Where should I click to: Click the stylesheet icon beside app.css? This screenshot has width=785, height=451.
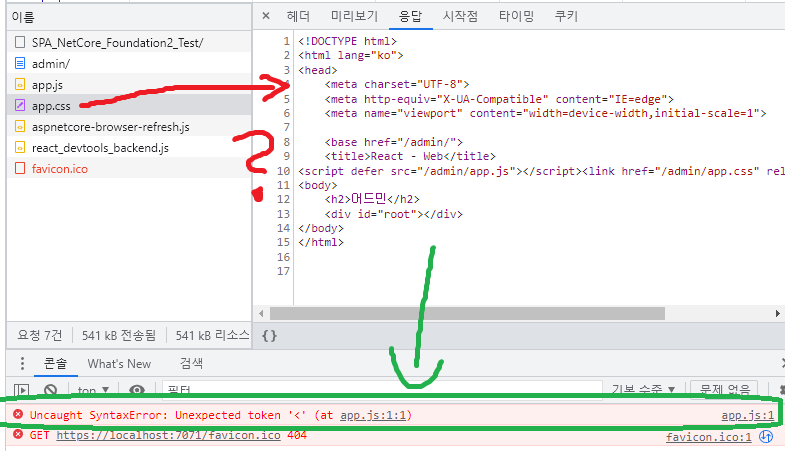point(20,105)
